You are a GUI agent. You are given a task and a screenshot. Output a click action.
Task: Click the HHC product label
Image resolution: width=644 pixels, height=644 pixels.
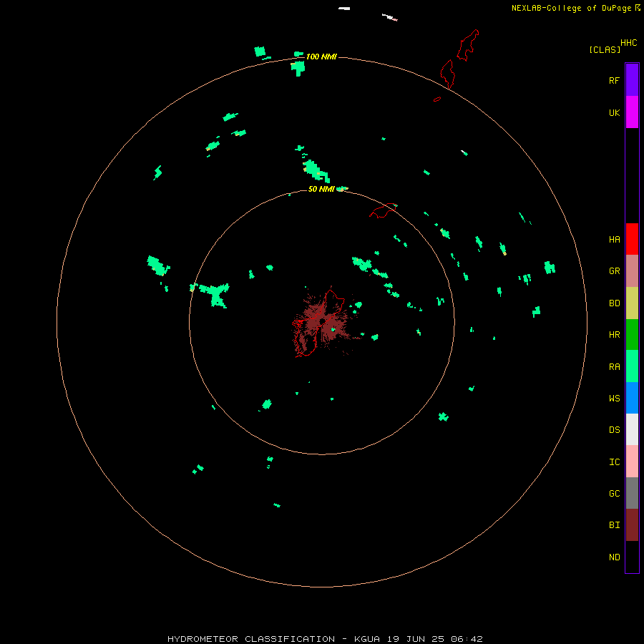(628, 43)
